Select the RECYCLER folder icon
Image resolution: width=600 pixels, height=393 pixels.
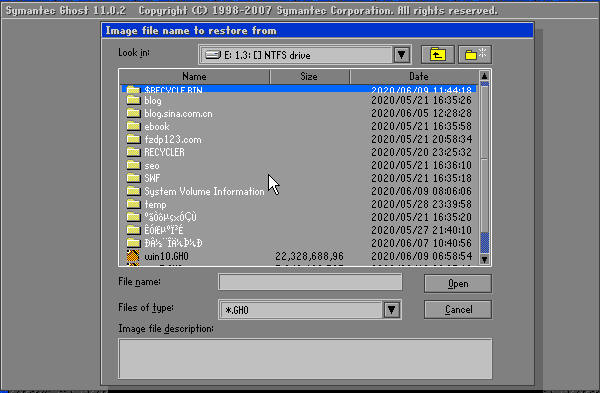(133, 152)
